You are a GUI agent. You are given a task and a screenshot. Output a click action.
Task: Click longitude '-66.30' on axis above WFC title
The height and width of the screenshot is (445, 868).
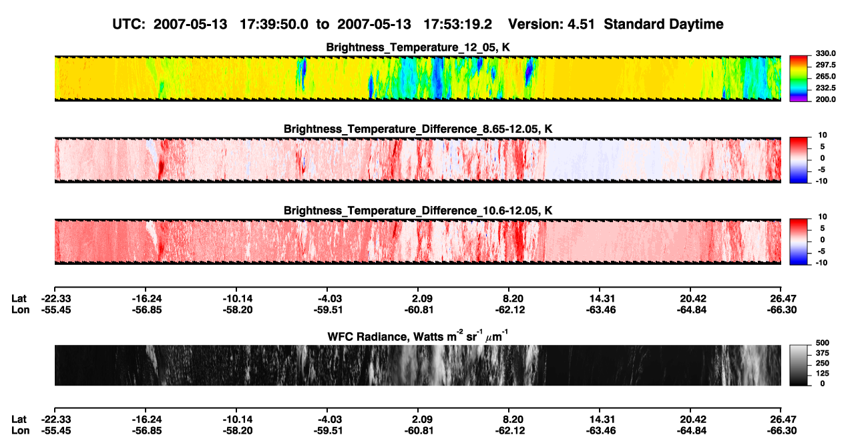click(x=782, y=310)
